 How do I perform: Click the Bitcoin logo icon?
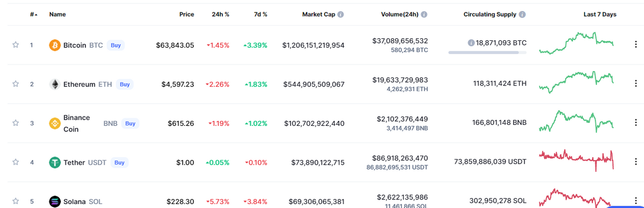point(55,45)
